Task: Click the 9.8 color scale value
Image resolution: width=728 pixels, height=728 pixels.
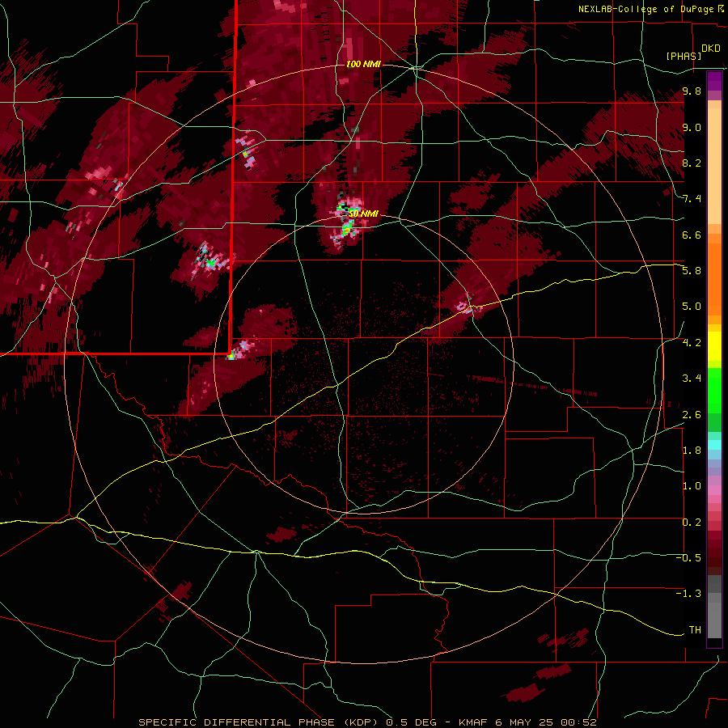Action: coord(692,91)
